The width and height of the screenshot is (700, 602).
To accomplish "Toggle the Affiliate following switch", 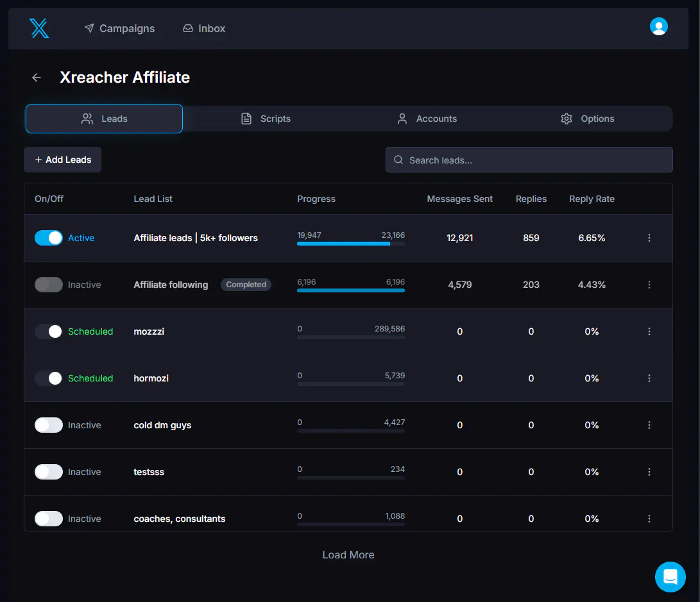I will click(49, 285).
